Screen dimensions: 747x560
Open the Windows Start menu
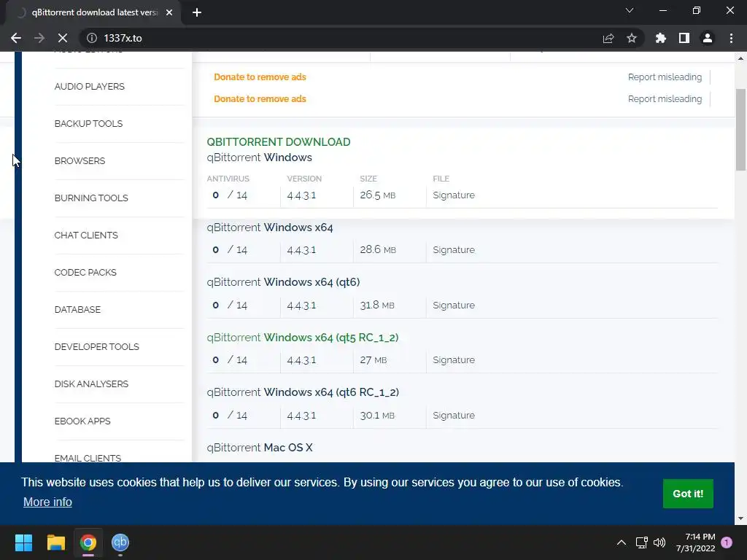(x=23, y=542)
